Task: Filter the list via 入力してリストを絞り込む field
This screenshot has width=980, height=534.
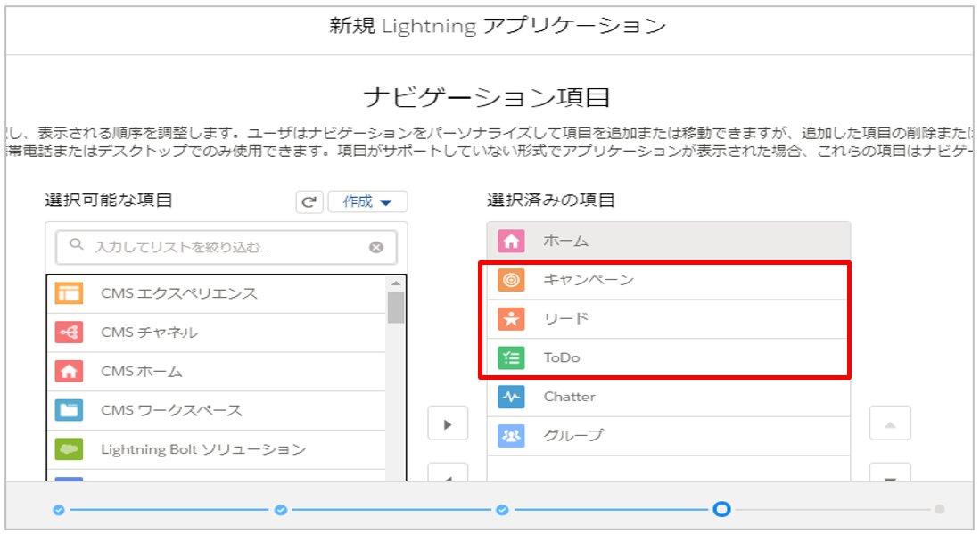Action: click(x=226, y=247)
